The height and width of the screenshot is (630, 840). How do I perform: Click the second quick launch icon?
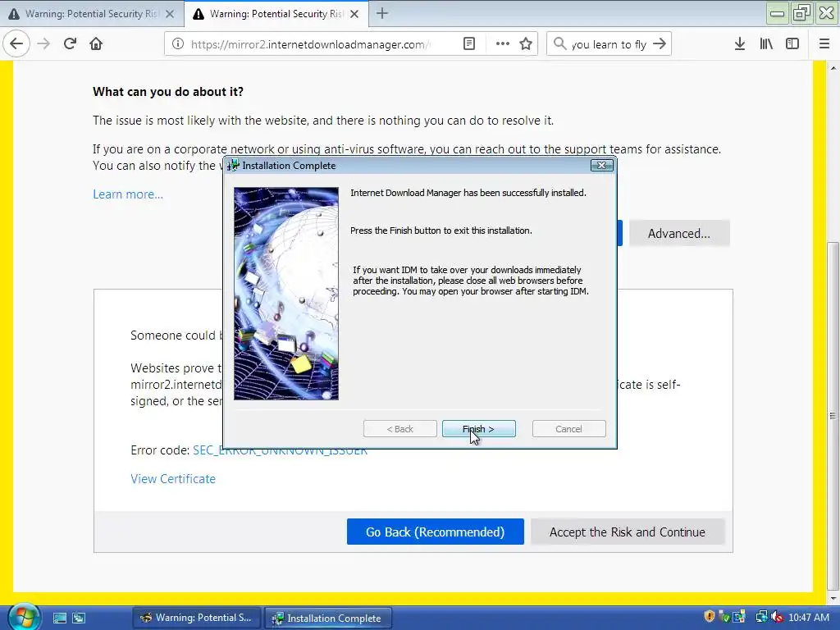79,618
